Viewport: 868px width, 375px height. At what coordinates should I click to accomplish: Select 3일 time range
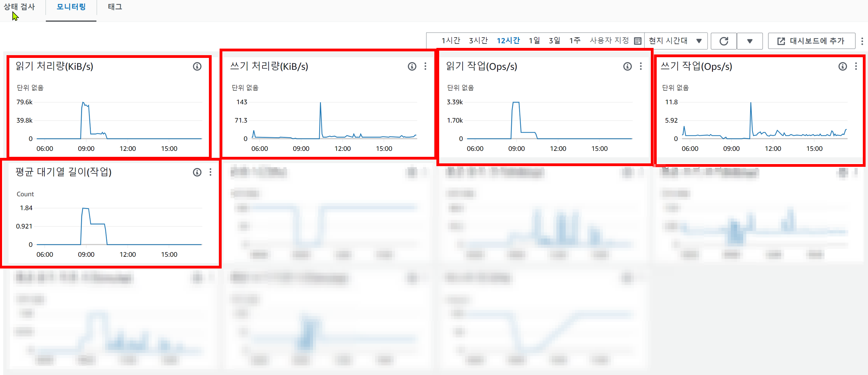tap(554, 41)
